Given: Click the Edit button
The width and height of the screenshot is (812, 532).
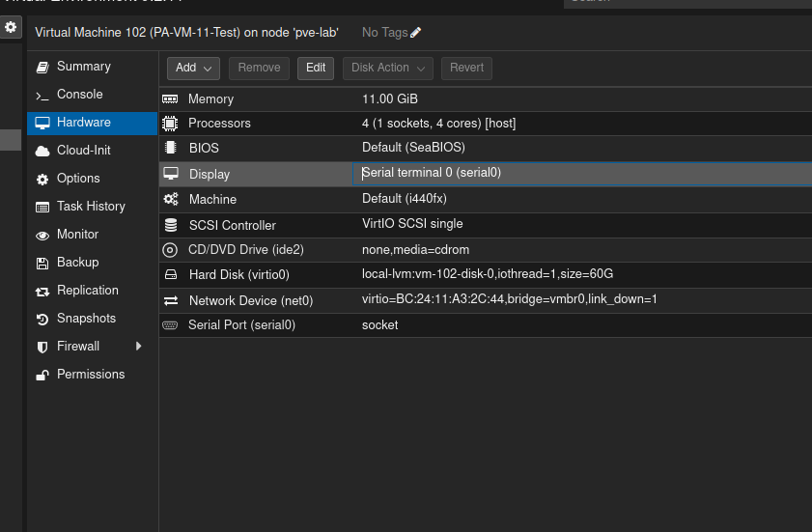Looking at the screenshot, I should (316, 68).
